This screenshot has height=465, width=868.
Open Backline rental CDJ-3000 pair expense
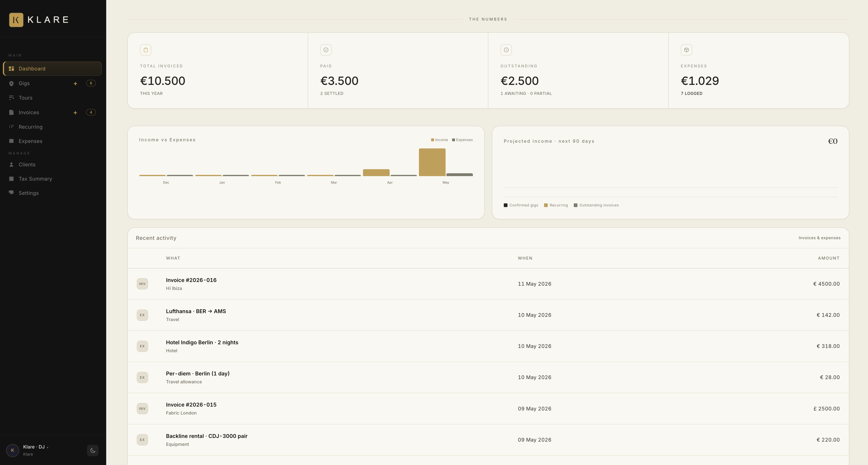[x=488, y=440]
